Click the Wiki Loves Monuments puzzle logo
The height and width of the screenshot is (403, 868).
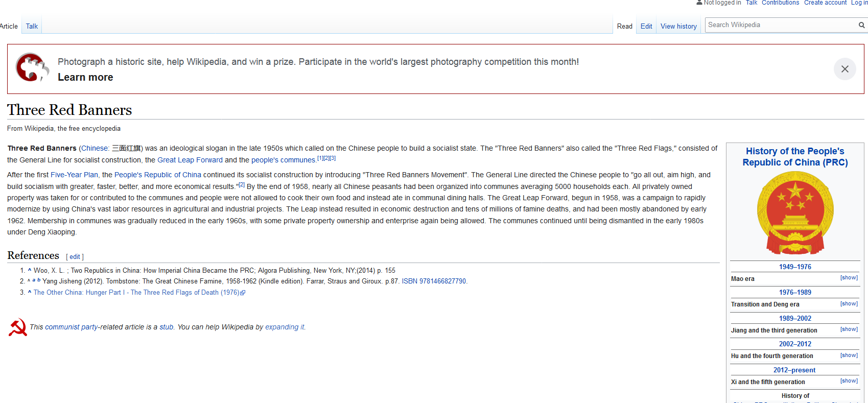[x=32, y=67]
